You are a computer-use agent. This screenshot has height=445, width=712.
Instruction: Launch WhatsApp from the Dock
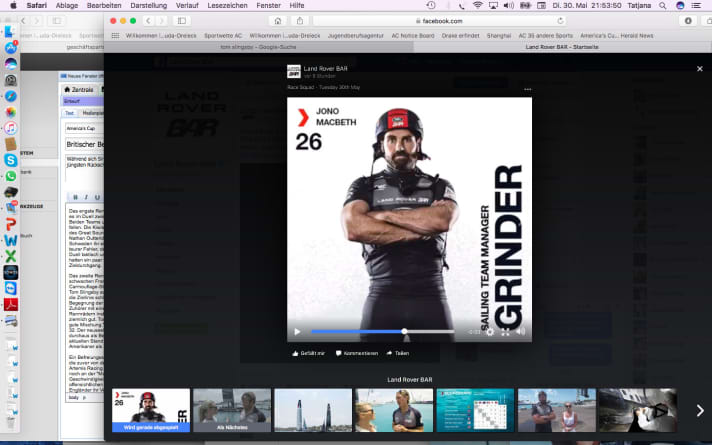(10, 176)
